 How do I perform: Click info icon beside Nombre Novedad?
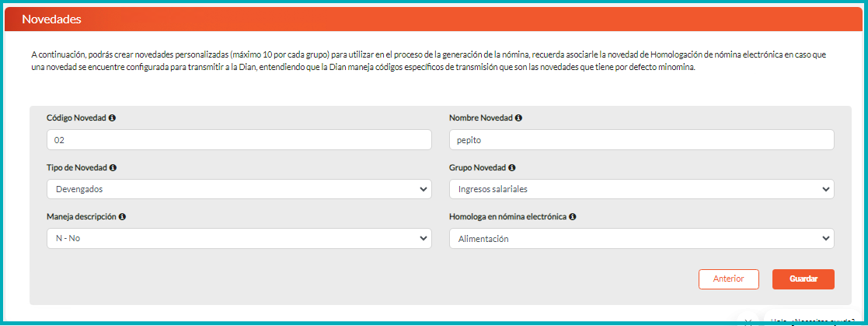click(518, 118)
